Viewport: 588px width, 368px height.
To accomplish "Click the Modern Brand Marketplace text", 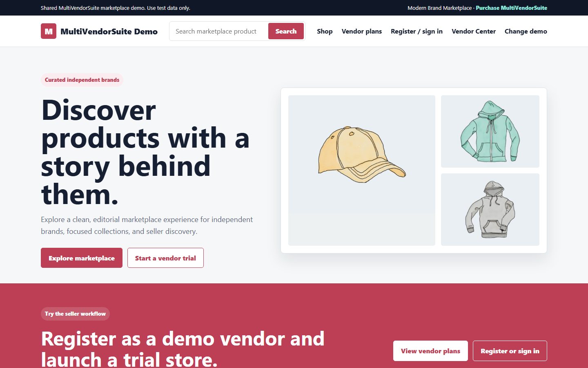I will pyautogui.click(x=439, y=8).
